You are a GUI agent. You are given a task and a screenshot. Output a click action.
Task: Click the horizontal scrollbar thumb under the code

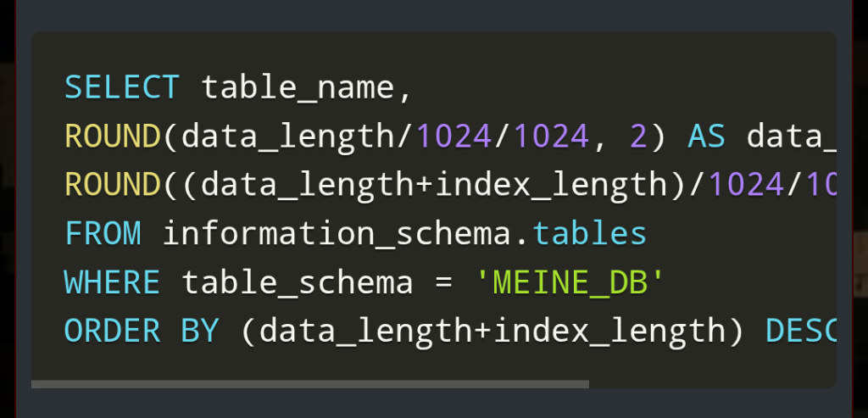pyautogui.click(x=309, y=384)
